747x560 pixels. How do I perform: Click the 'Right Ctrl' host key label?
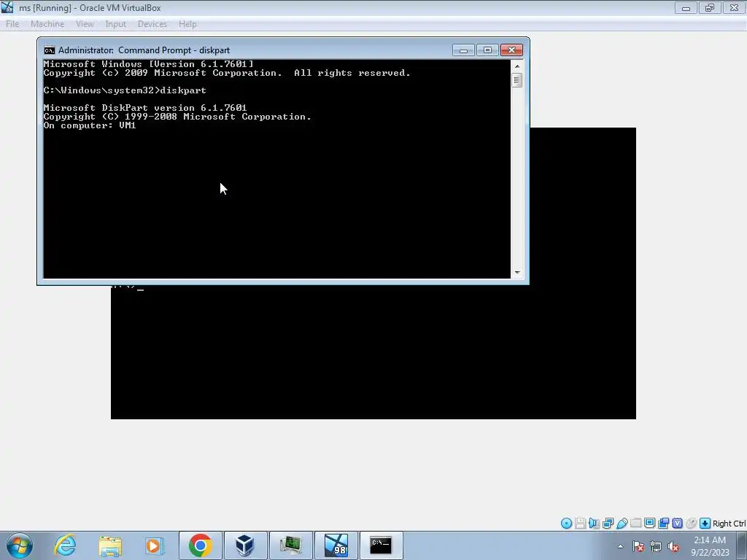pos(729,524)
